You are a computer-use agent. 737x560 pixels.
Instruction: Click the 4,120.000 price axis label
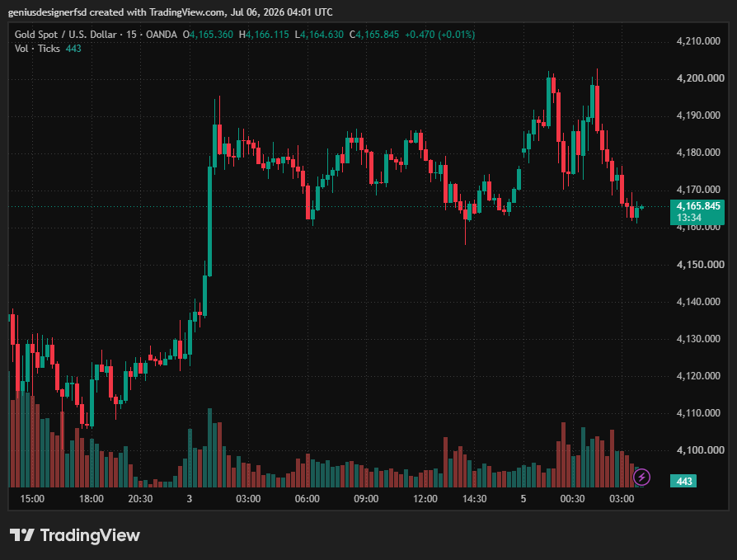698,376
